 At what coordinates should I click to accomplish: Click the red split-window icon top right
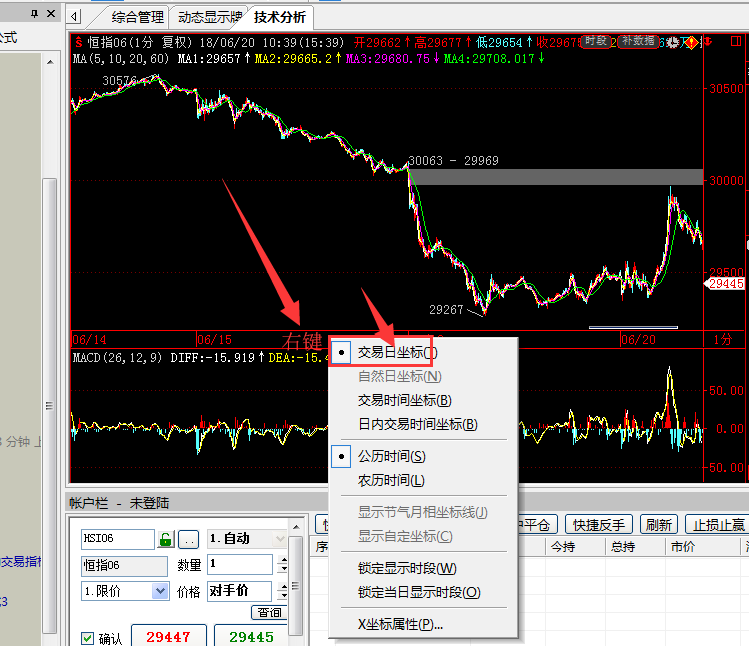click(x=736, y=42)
